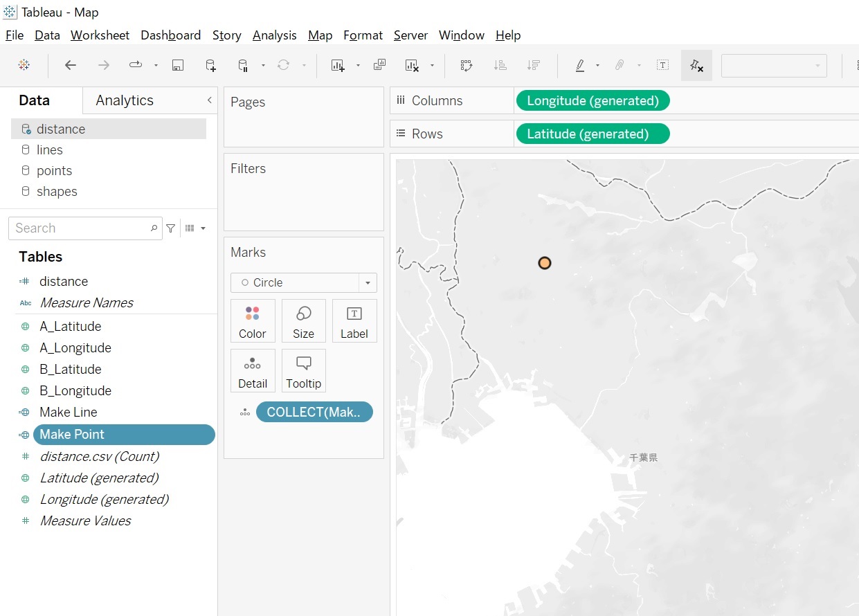859x616 pixels.
Task: Open the clear sheet dropdown arrow
Action: (432, 66)
